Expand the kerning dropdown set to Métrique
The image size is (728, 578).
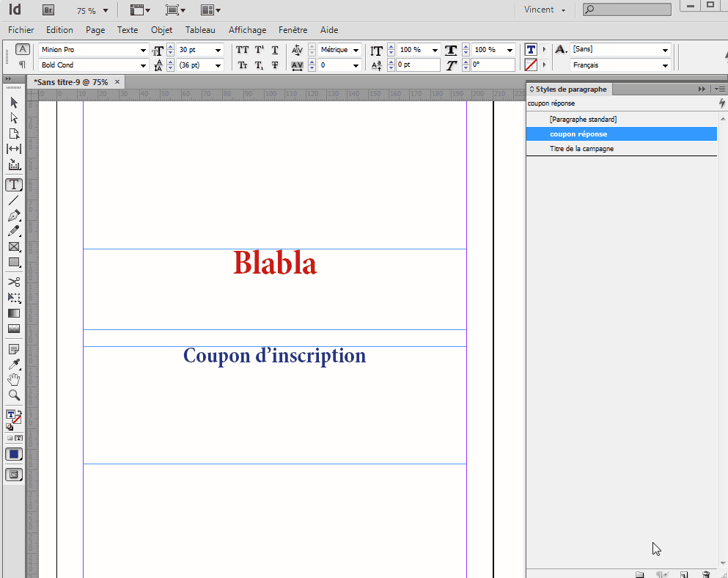pos(354,49)
